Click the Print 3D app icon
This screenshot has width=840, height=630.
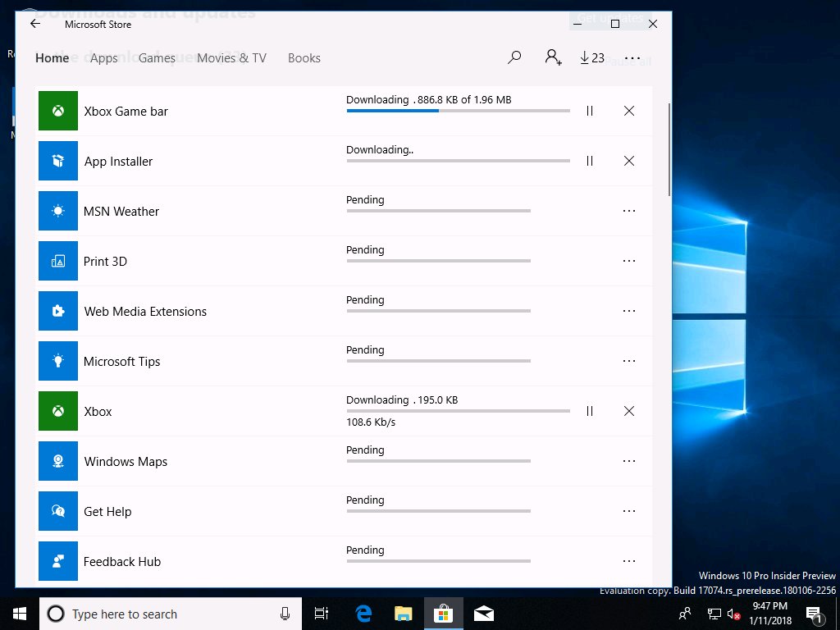58,261
